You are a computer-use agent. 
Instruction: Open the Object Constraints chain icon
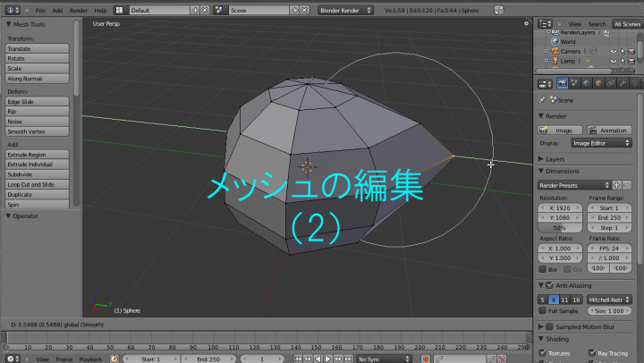click(609, 84)
